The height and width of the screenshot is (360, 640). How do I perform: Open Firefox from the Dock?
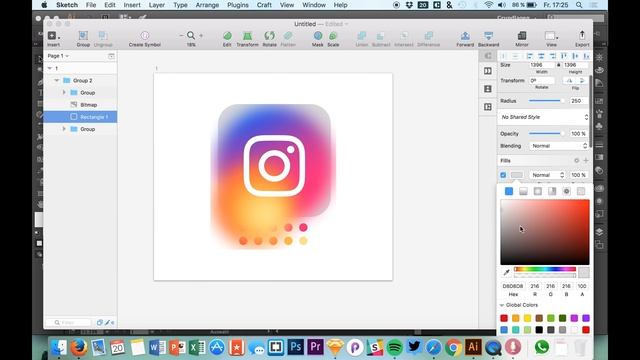point(79,347)
